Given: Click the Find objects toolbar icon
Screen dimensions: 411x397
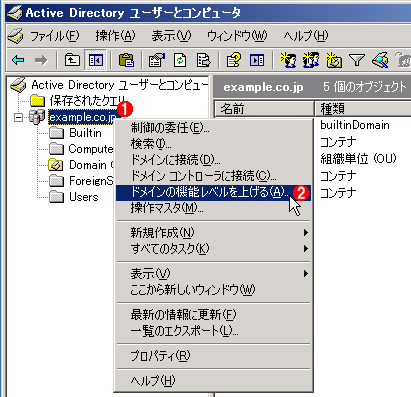Looking at the screenshot, I should tap(380, 60).
